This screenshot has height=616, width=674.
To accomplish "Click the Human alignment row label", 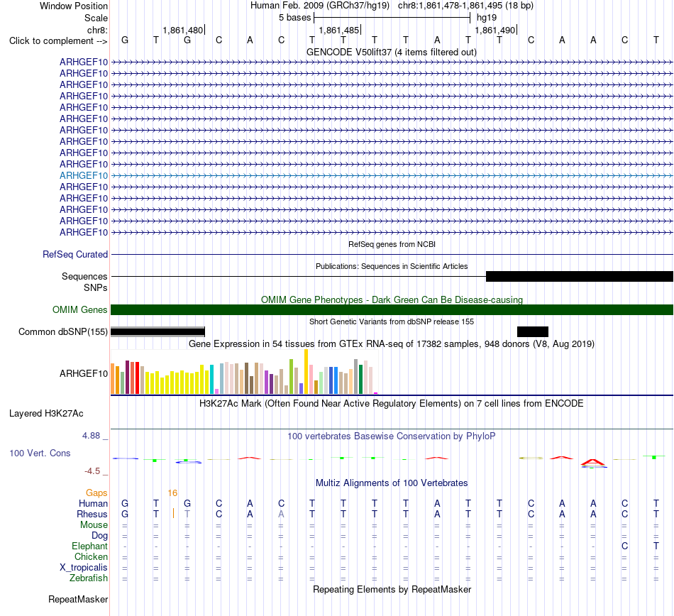I will pyautogui.click(x=93, y=503).
